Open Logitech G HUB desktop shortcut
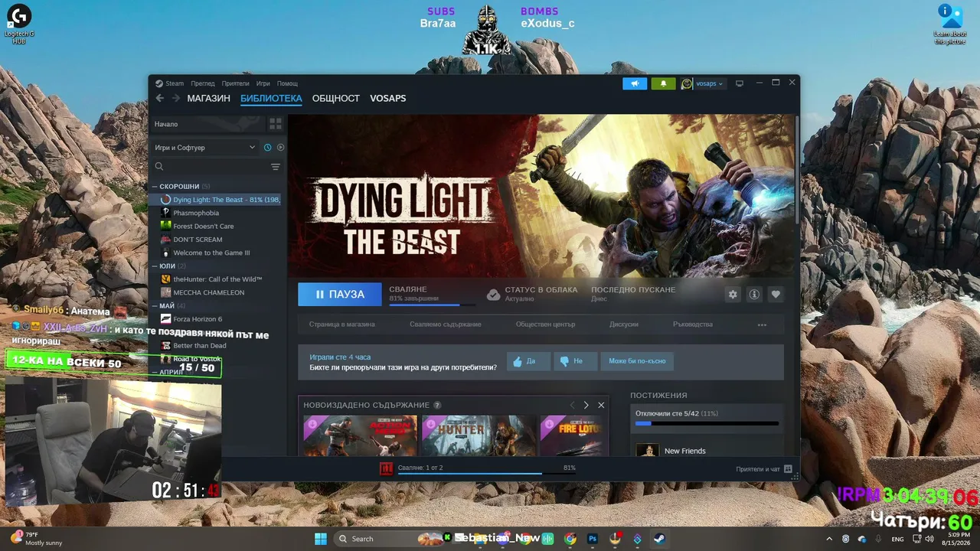Image resolution: width=980 pixels, height=551 pixels. pos(19,24)
